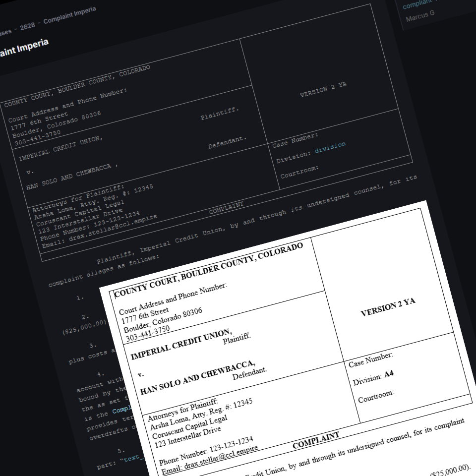Click 'Boulder, Colorado 80306' in dark editor
The image size is (476, 476).
[57, 125]
